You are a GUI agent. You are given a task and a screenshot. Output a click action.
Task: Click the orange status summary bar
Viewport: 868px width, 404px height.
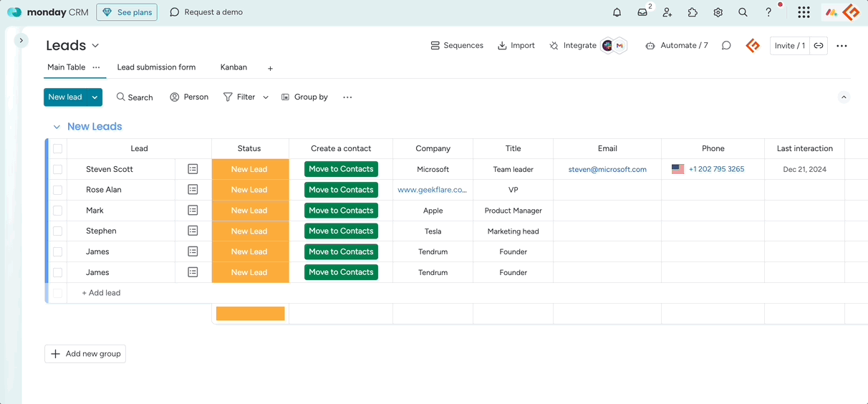(x=250, y=314)
